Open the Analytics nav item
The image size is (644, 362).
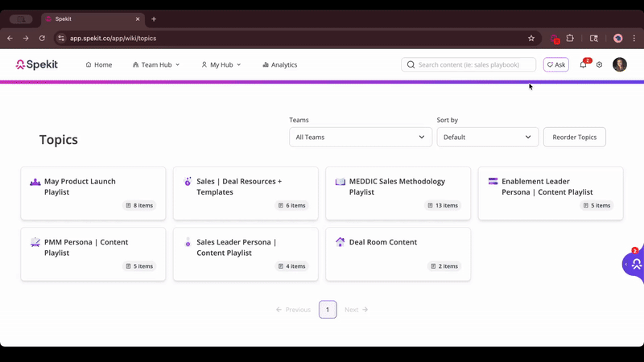pos(279,64)
